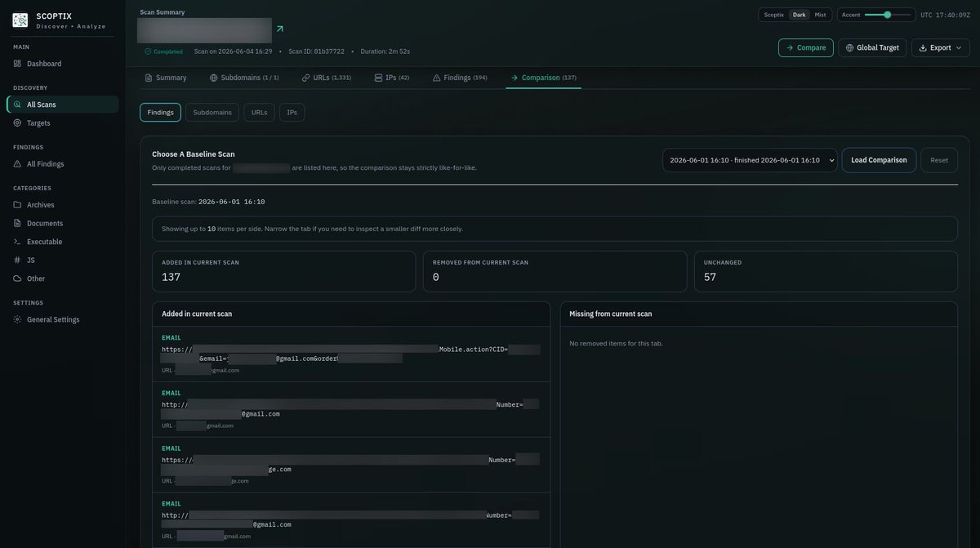Image resolution: width=980 pixels, height=548 pixels.
Task: Select the JS hash icon
Action: click(x=18, y=261)
